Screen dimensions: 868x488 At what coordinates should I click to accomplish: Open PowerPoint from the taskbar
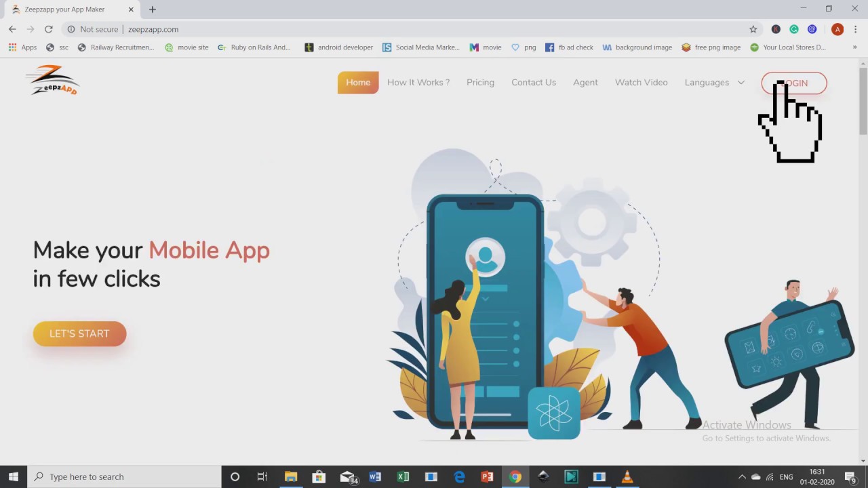(x=487, y=476)
